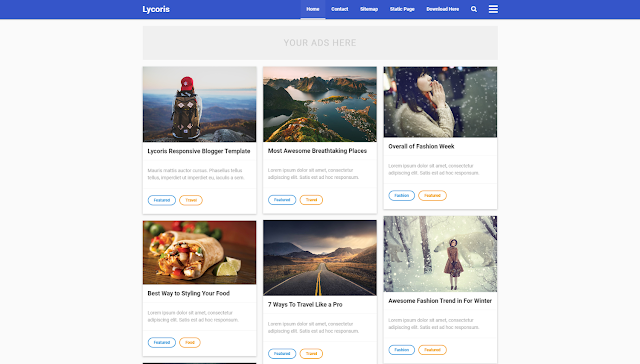Open the Sitemap menu item
This screenshot has width=640, height=364.
click(369, 9)
